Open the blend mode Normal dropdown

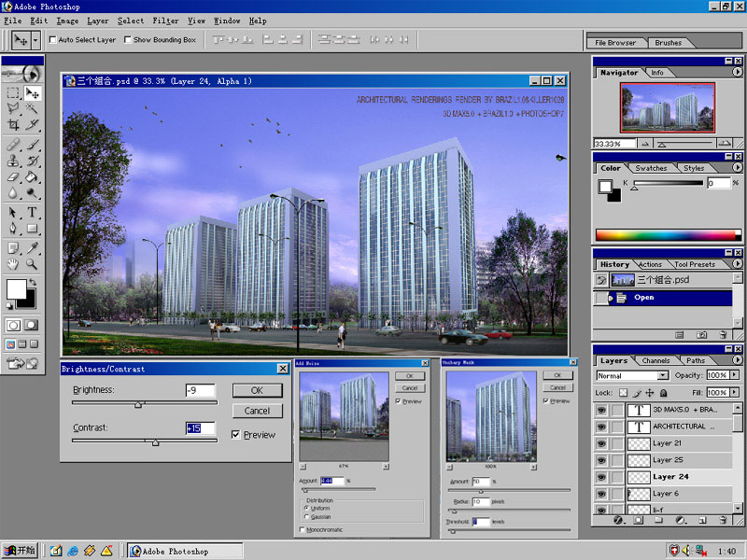[x=663, y=376]
